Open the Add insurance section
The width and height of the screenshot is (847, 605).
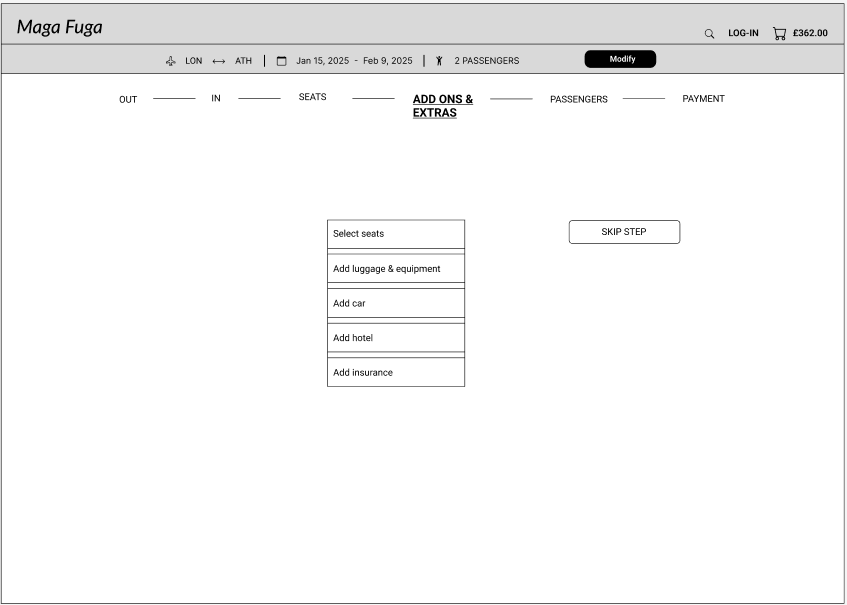pyautogui.click(x=396, y=372)
